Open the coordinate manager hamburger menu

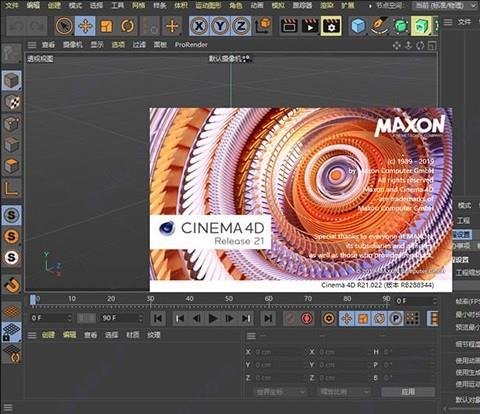click(x=251, y=336)
